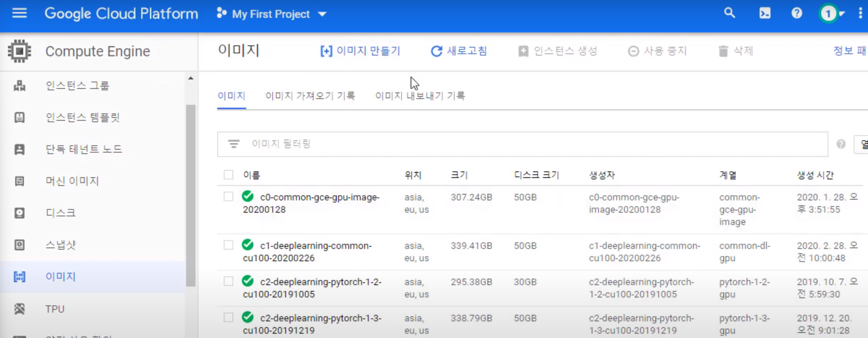Open the hamburger navigation menu
Screen dimensions: 868x338
[19, 13]
